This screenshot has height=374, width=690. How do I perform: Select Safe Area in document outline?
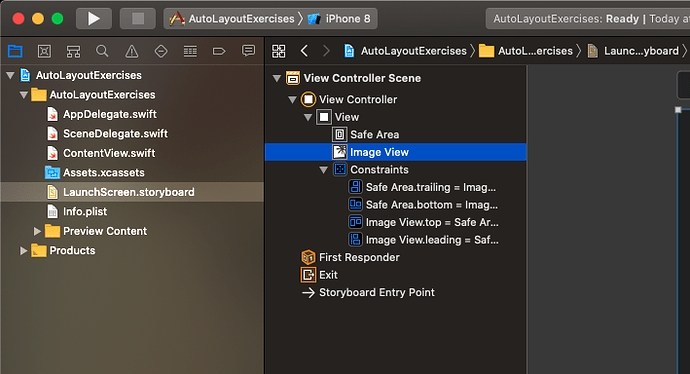(x=366, y=135)
